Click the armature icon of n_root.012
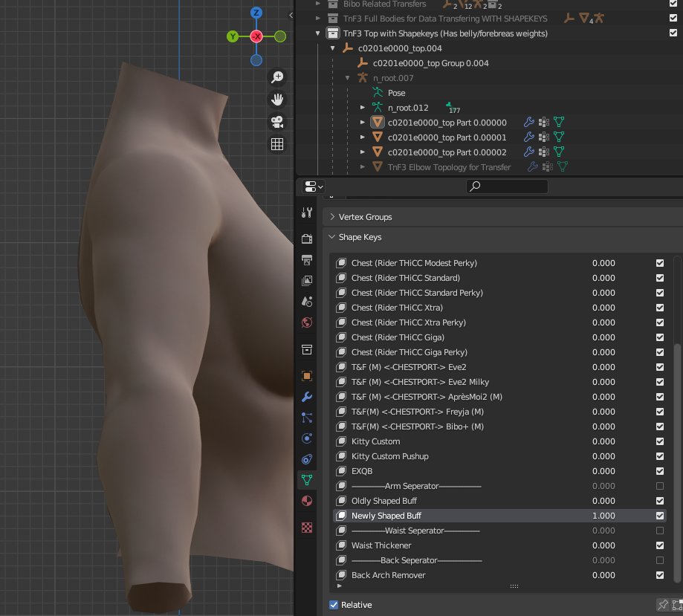 pos(378,108)
